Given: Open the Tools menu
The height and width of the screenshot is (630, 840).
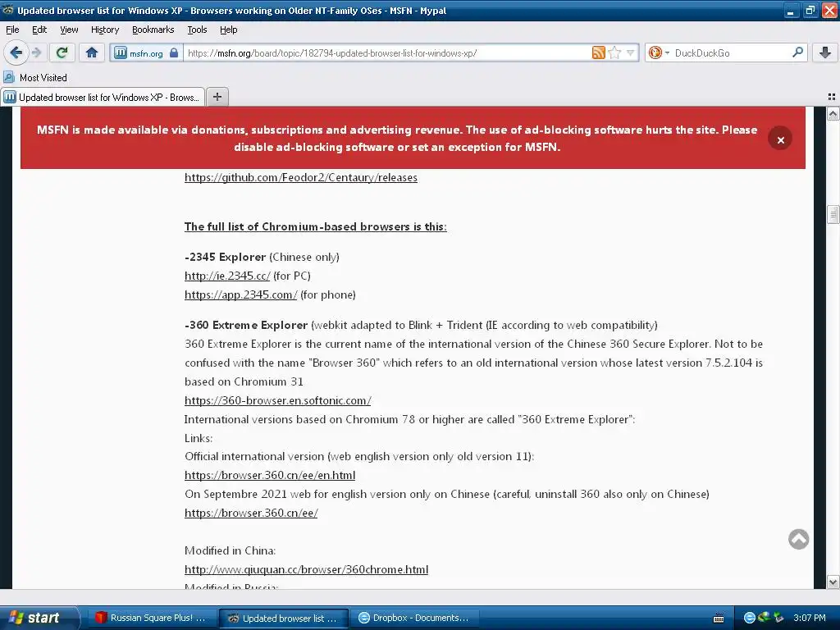Looking at the screenshot, I should 197,30.
